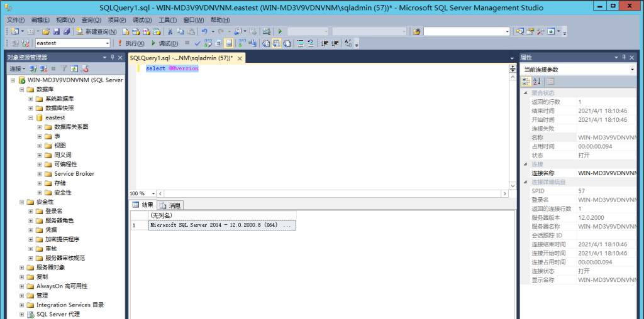
Task: Click the Parse checkmark icon
Action: [x=197, y=43]
